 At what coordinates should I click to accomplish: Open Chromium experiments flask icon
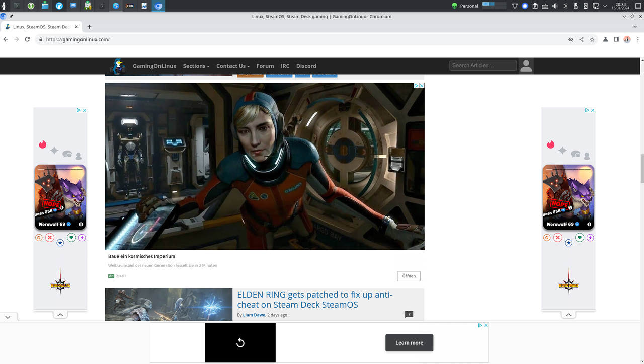[x=606, y=39]
